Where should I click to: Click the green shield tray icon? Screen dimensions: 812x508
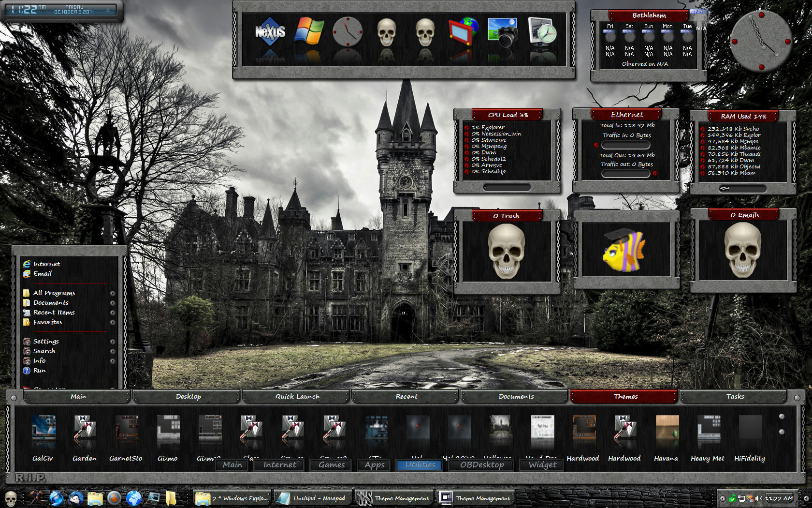pos(733,498)
